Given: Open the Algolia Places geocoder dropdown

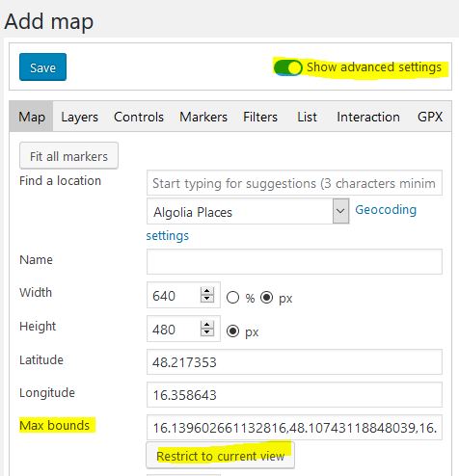Looking at the screenshot, I should click(x=248, y=211).
